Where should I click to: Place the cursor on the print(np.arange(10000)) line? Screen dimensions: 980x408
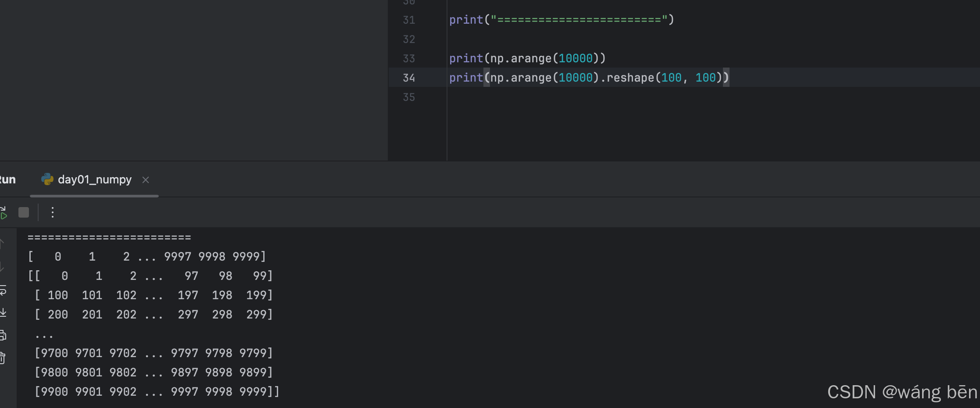coord(527,58)
